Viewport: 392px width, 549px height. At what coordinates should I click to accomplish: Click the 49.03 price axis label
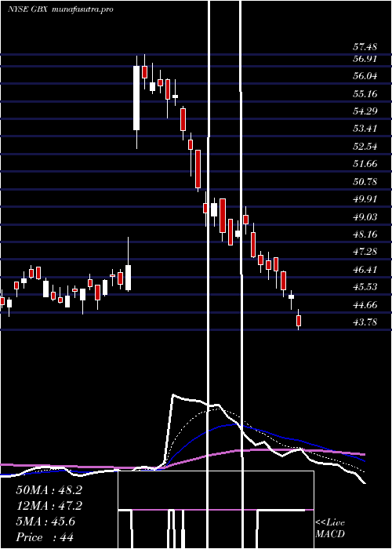click(365, 216)
